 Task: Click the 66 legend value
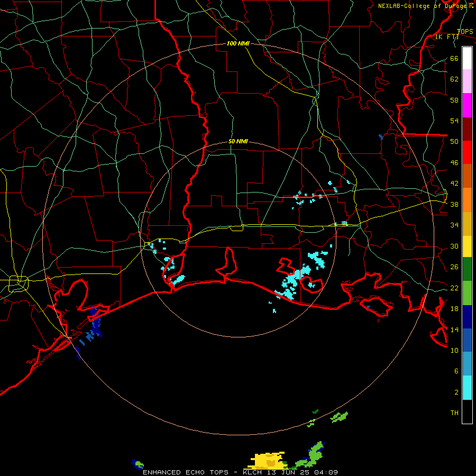tap(454, 58)
